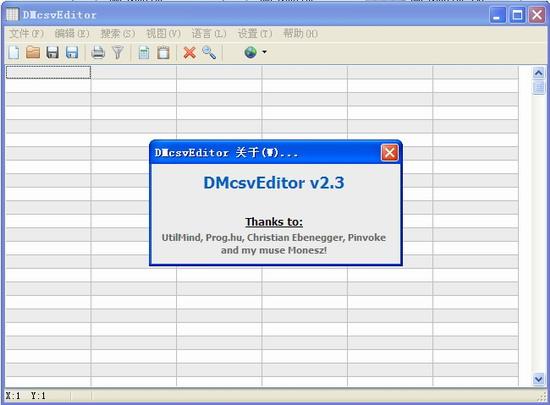
Task: Click the red X Delete icon
Action: 189,53
